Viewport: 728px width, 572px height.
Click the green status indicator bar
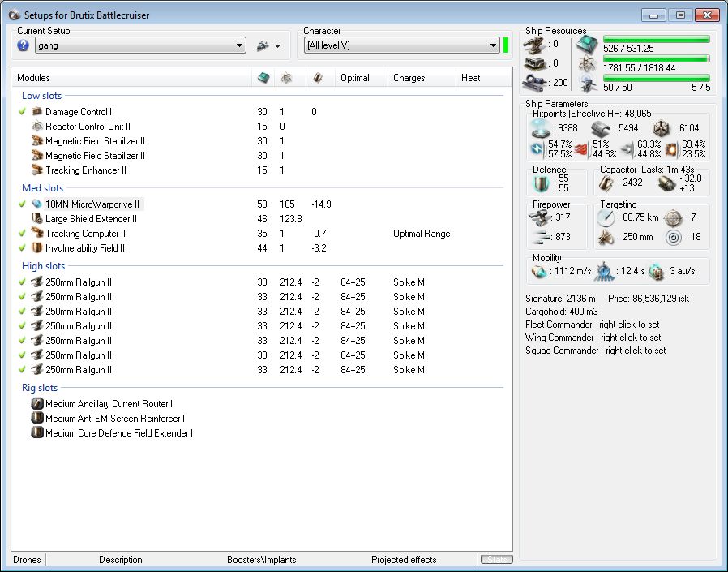pos(506,45)
